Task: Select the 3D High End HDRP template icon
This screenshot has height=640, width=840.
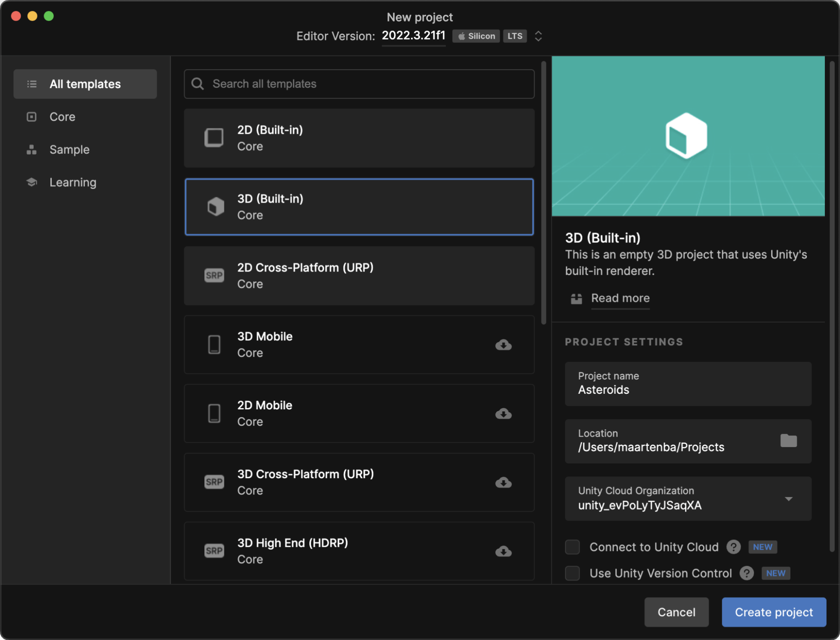Action: 214,550
